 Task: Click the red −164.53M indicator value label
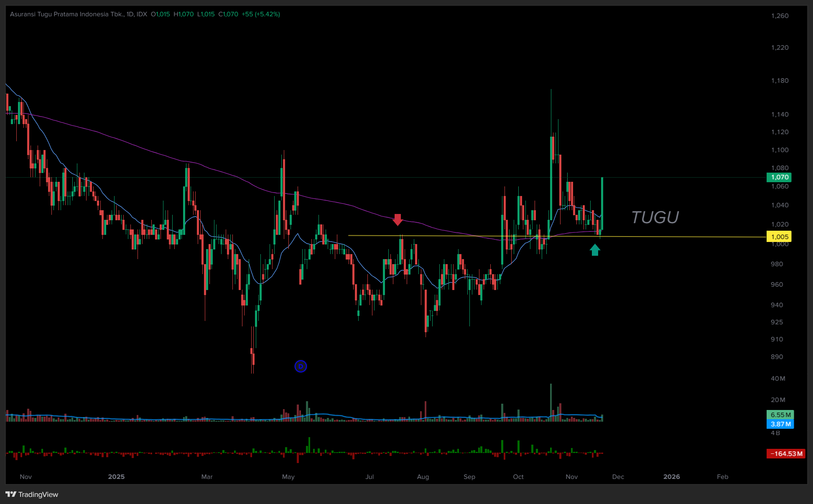pos(786,454)
